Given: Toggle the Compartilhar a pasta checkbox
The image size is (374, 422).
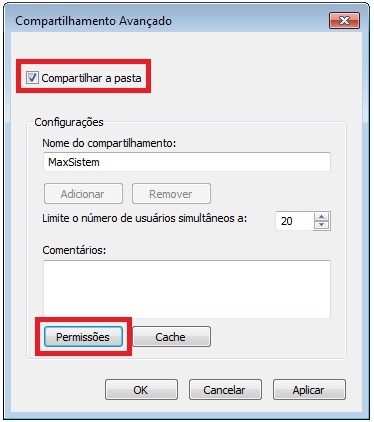Looking at the screenshot, I should tap(32, 78).
